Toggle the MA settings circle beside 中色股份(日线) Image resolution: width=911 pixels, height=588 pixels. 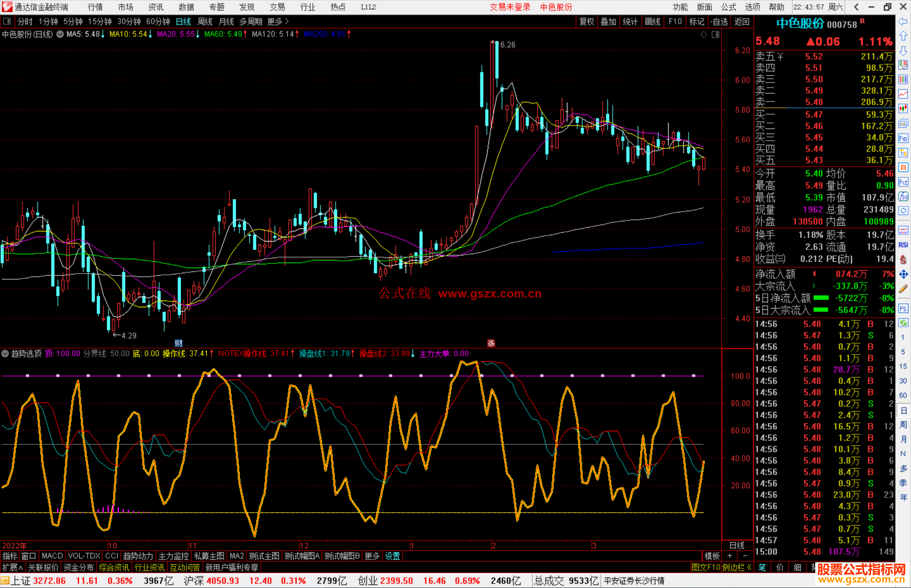pos(60,34)
